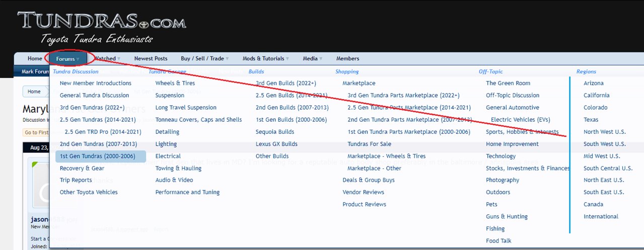Open Product Reviews forum
This screenshot has height=250, width=644.
[x=364, y=204]
